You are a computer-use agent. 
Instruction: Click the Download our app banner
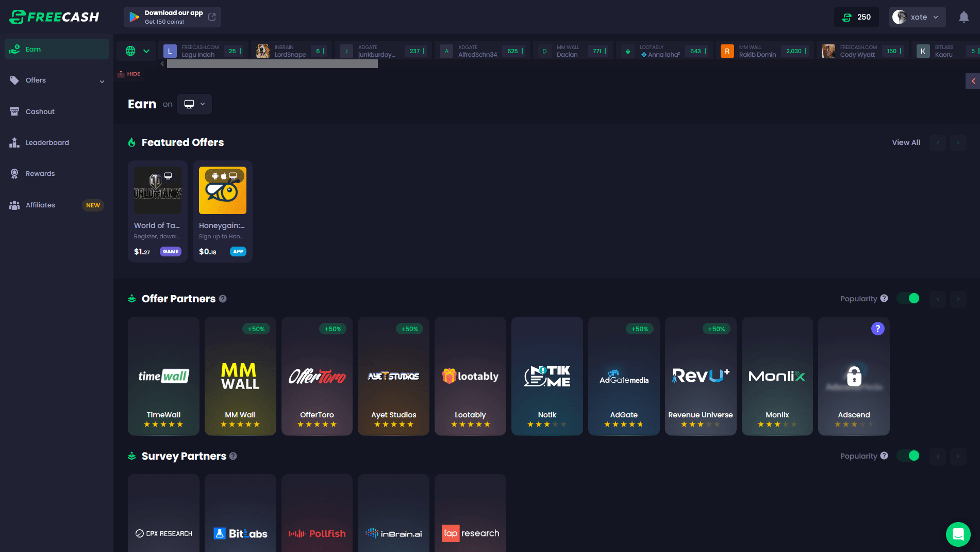click(172, 17)
